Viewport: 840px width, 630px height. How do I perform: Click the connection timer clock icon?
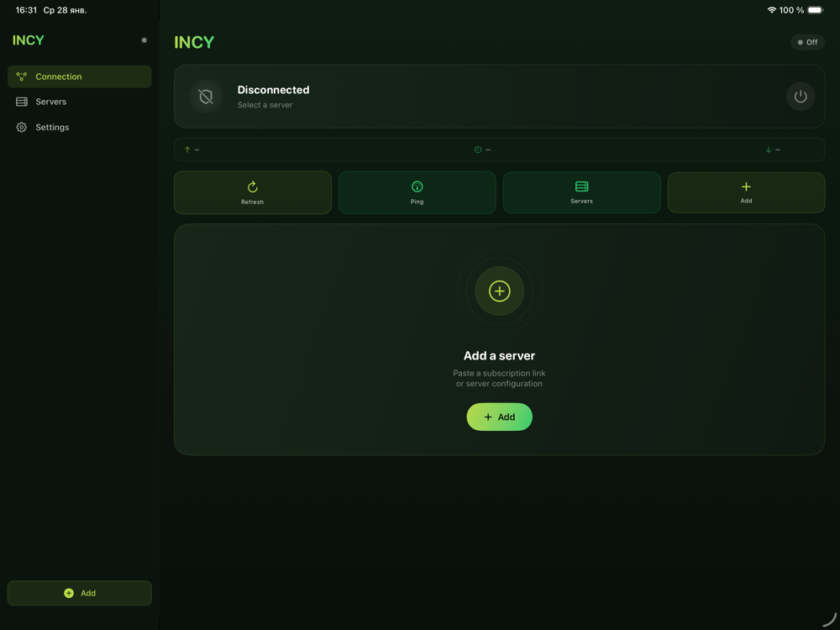coord(478,150)
